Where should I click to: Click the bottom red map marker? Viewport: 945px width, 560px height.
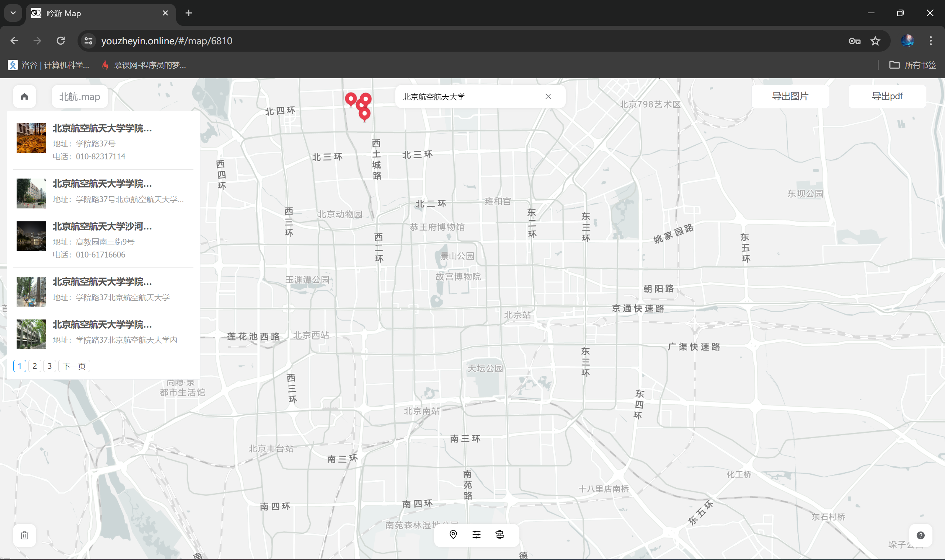pos(365,114)
